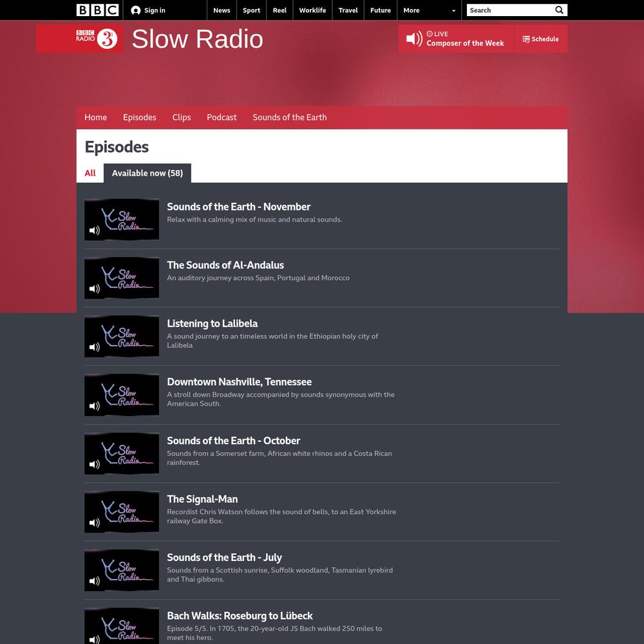This screenshot has width=644, height=644.
Task: Click the Sign in account icon
Action: click(x=135, y=10)
